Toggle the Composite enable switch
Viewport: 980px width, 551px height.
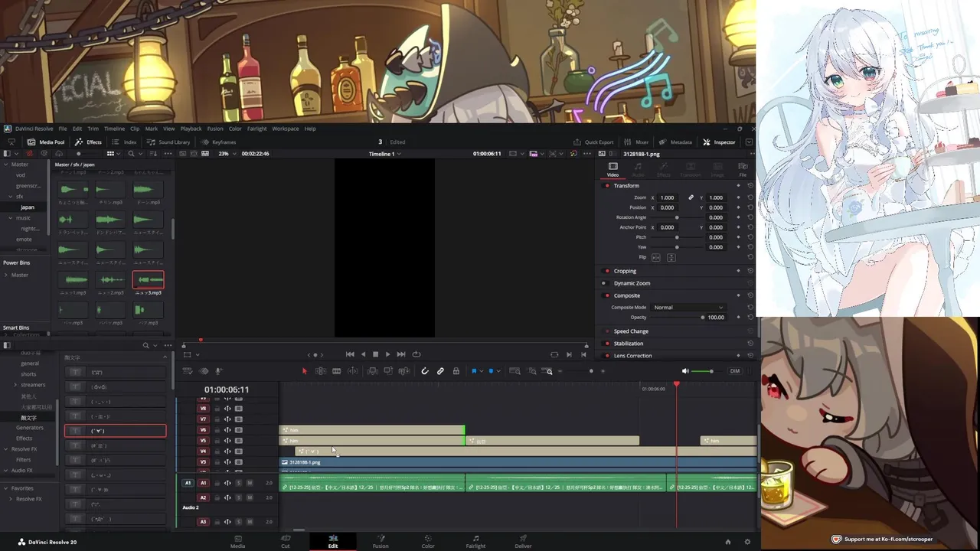607,295
